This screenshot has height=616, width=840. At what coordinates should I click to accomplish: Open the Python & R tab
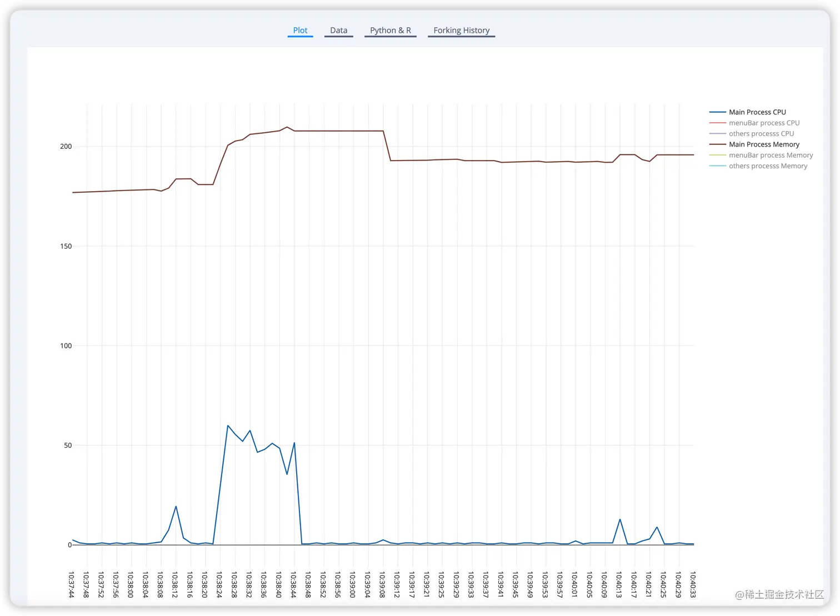tap(391, 31)
